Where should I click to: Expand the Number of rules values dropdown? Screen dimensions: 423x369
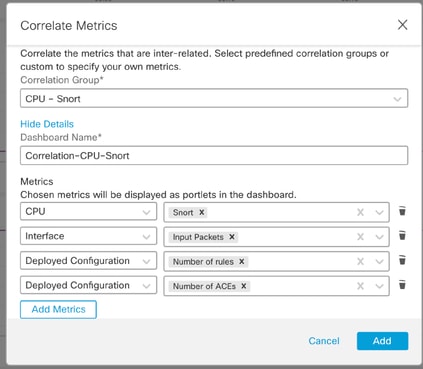pyautogui.click(x=379, y=262)
